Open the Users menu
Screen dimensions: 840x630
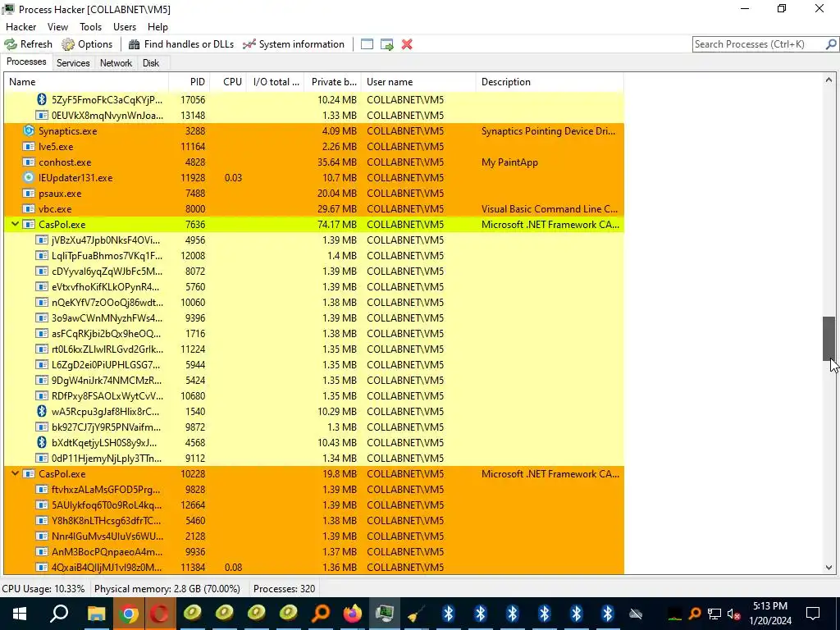125,27
